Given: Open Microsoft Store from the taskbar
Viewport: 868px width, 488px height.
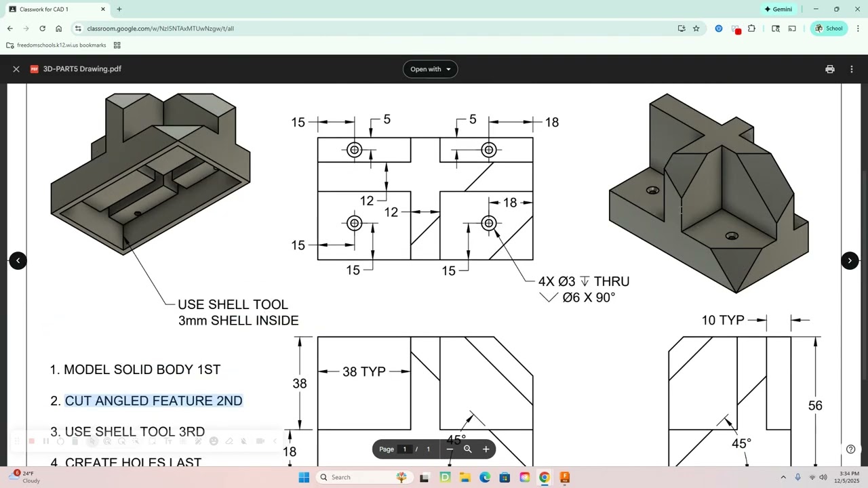Looking at the screenshot, I should point(505,477).
